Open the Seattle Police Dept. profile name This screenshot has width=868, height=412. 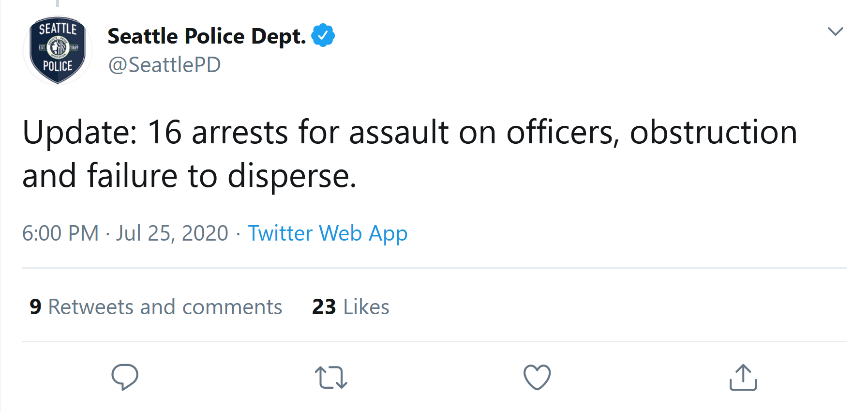point(207,36)
